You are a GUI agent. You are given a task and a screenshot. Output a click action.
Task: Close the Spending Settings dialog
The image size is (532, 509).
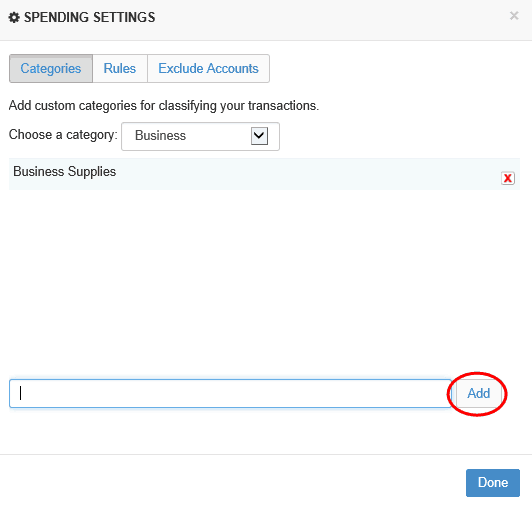[x=514, y=16]
